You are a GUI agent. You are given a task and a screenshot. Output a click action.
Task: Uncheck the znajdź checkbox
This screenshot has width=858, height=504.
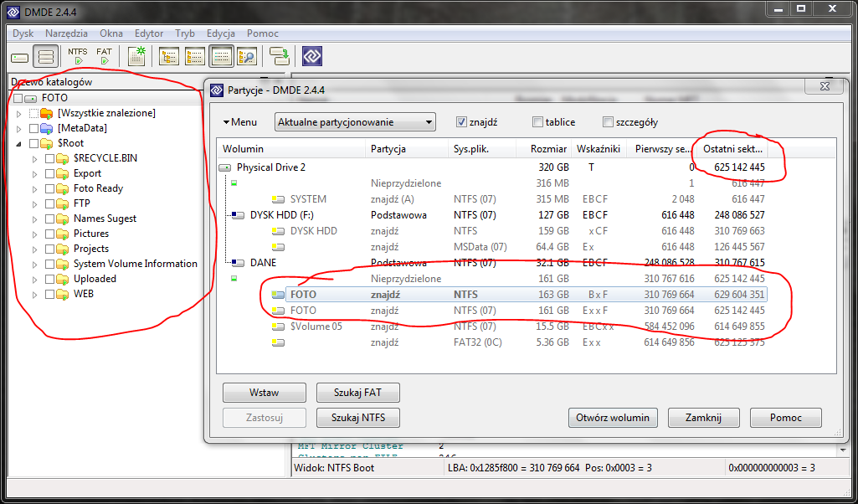pyautogui.click(x=460, y=122)
